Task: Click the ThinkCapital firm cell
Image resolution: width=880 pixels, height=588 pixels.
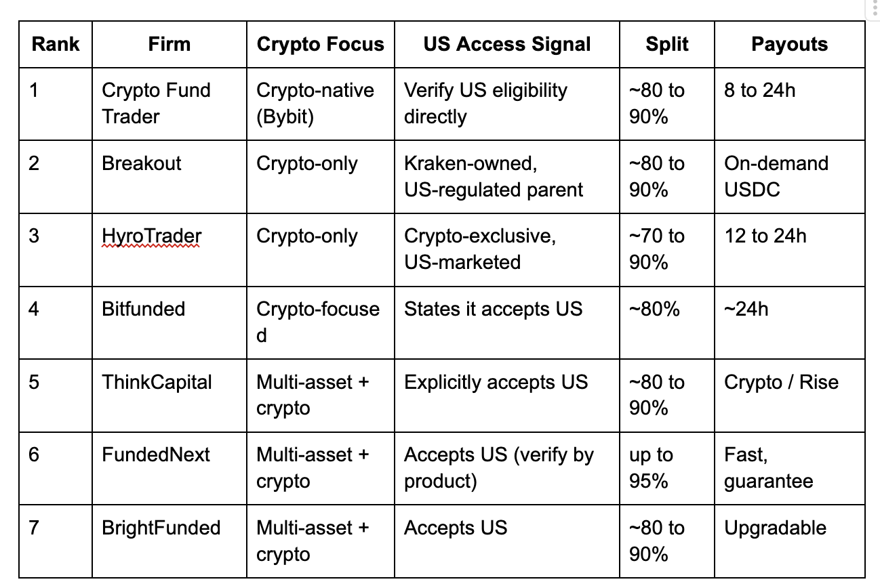Action: [169, 396]
